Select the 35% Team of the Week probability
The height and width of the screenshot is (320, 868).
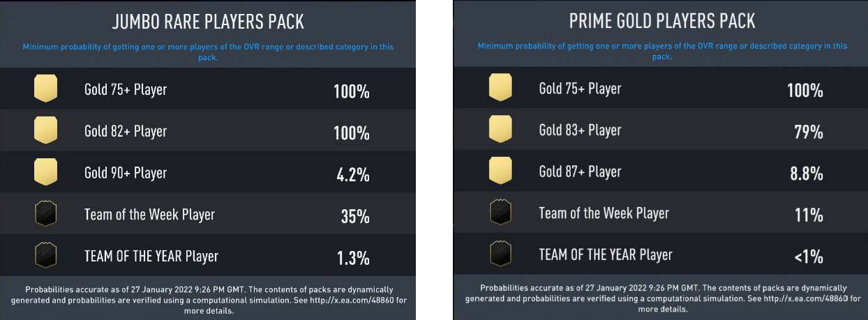[x=354, y=216]
